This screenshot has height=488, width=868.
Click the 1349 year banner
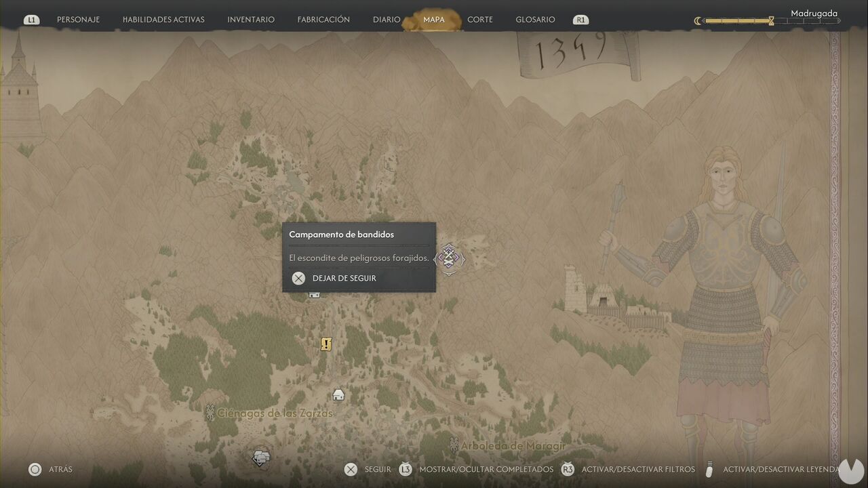coord(578,56)
